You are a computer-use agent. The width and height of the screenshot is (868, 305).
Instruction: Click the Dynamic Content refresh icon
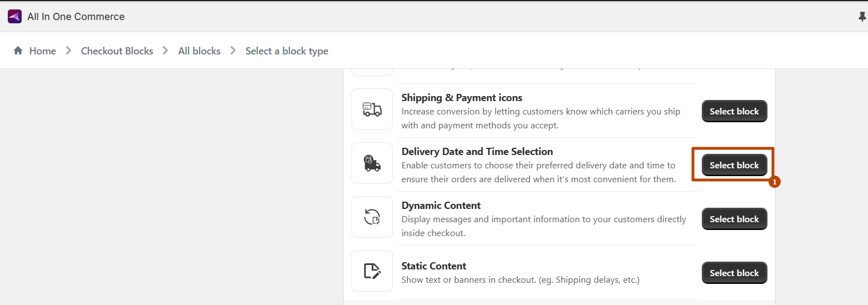tap(372, 217)
